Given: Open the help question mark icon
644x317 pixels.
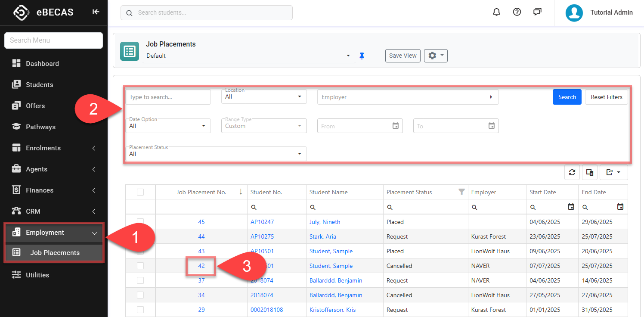Looking at the screenshot, I should click(517, 12).
